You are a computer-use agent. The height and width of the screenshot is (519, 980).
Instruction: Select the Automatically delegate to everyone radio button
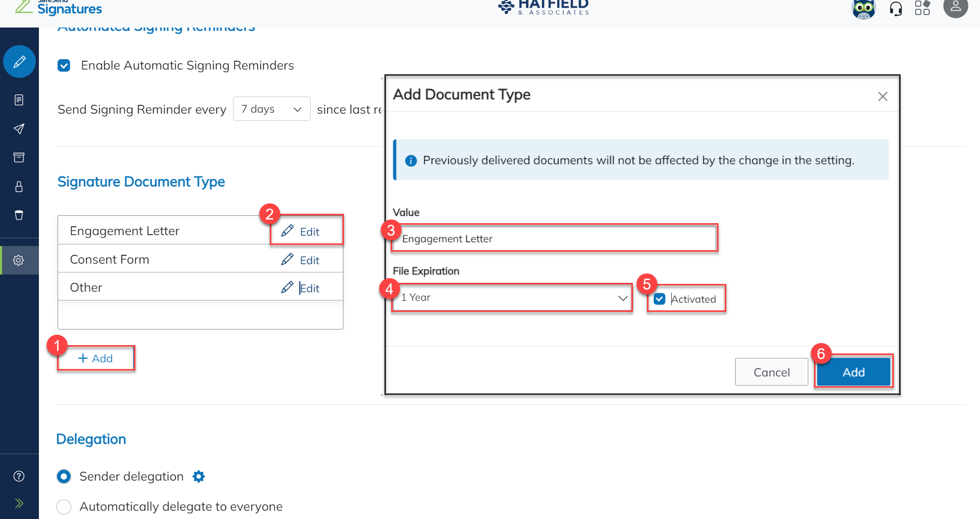point(63,507)
